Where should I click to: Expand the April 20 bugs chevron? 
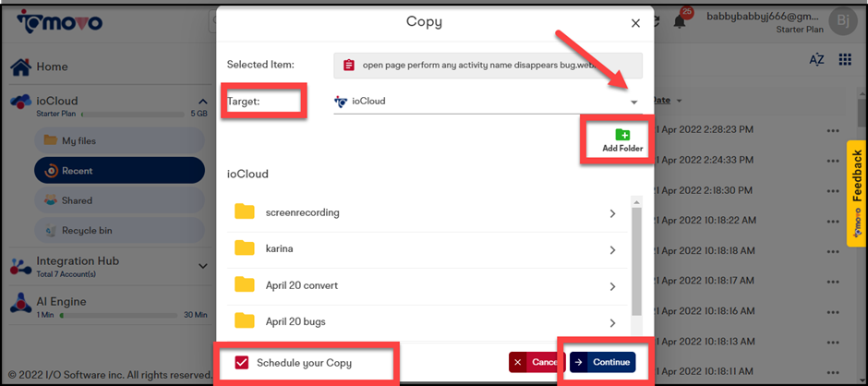click(612, 322)
